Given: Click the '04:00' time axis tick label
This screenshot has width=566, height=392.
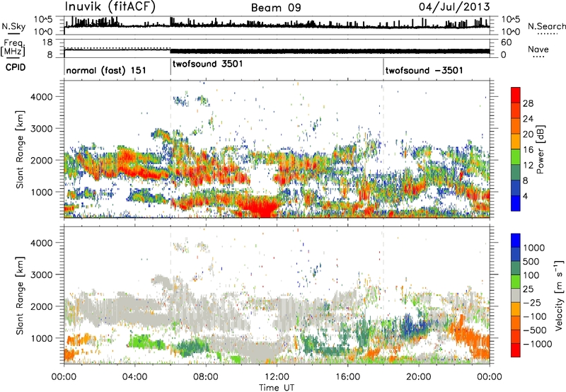Looking at the screenshot, I should tap(134, 377).
